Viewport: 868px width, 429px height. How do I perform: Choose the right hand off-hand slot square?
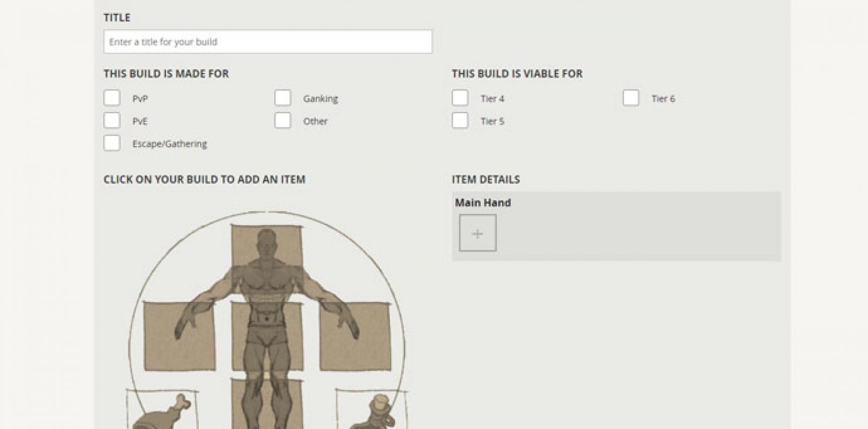point(355,336)
